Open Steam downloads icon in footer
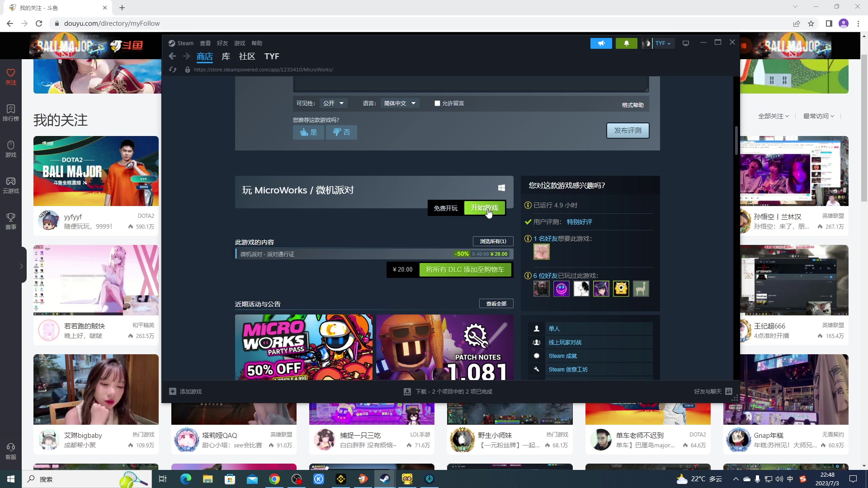Screen dimensions: 868x488 coord(407,391)
